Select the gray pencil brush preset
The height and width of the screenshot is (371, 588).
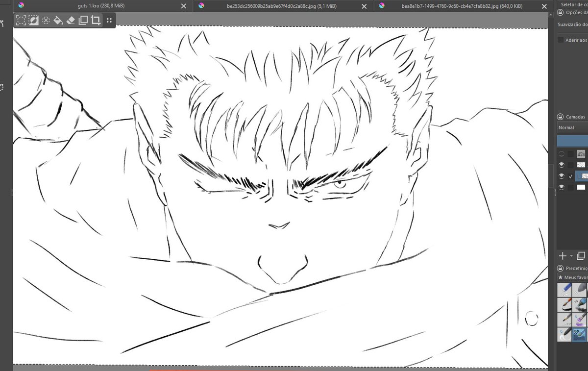(564, 320)
